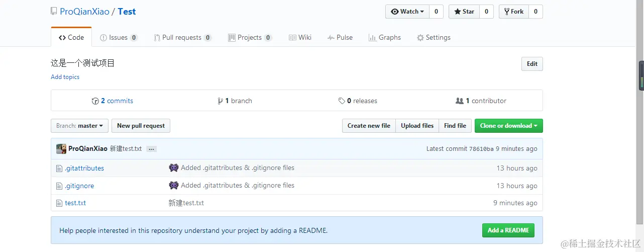Viewport: 644px width, 252px height.
Task: Star the repository
Action: click(464, 12)
